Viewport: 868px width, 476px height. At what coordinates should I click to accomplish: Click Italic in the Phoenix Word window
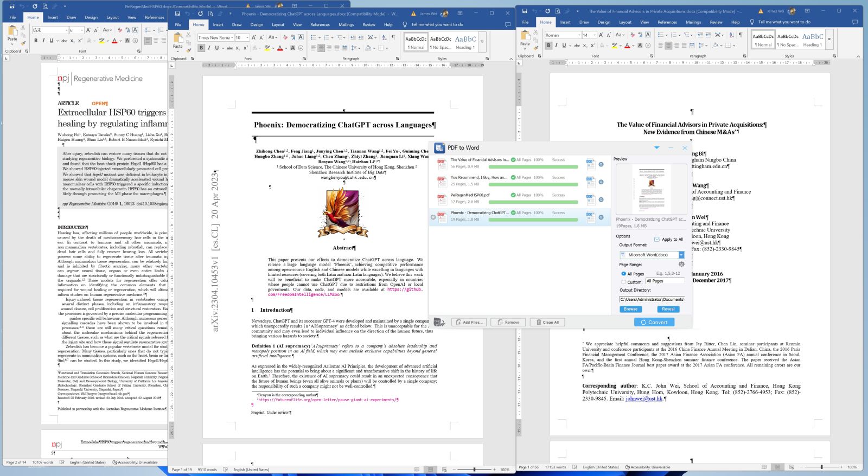coord(209,48)
